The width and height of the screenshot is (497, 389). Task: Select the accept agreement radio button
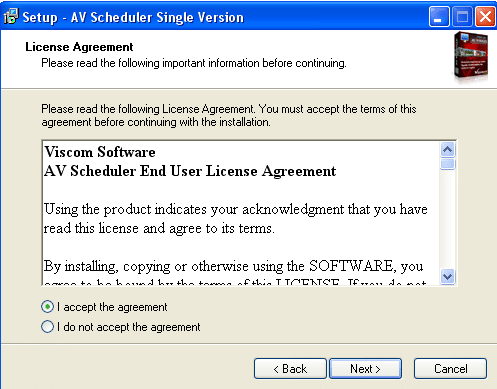click(47, 307)
